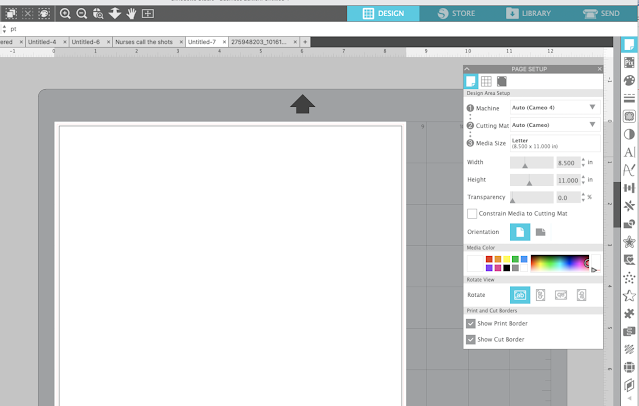This screenshot has height=406, width=639.
Task: Open the Text Style panel
Action: tap(629, 152)
